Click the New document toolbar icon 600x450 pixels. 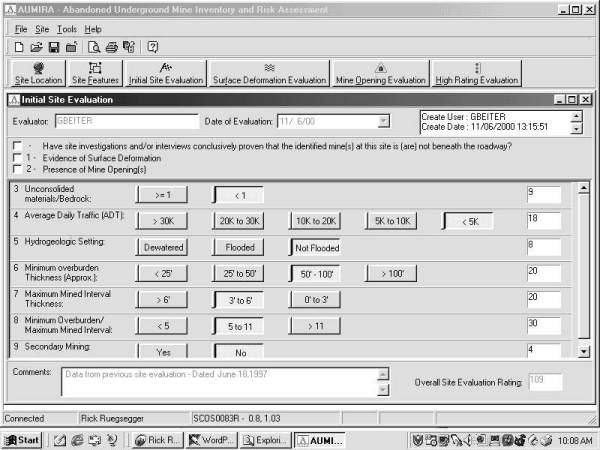tap(20, 47)
